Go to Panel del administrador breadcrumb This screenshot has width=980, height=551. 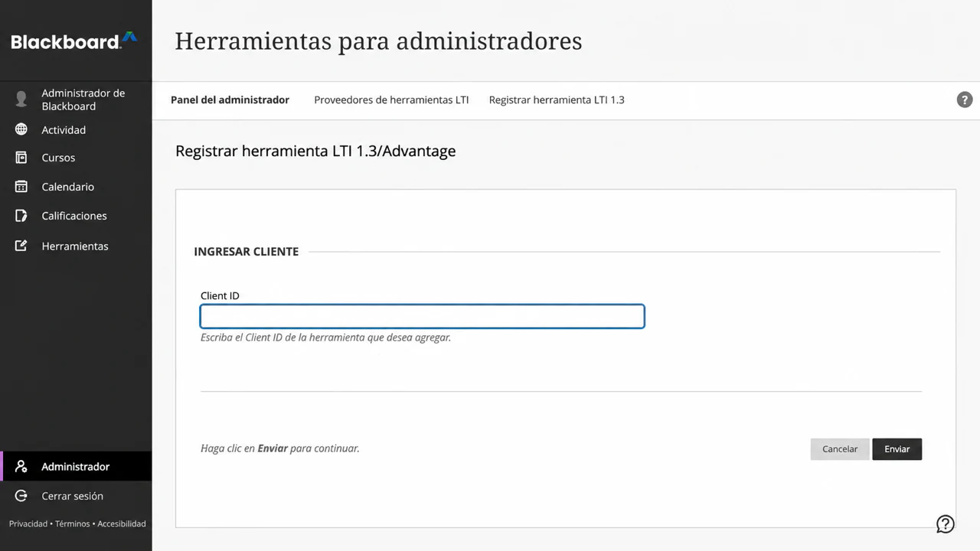[x=230, y=99]
